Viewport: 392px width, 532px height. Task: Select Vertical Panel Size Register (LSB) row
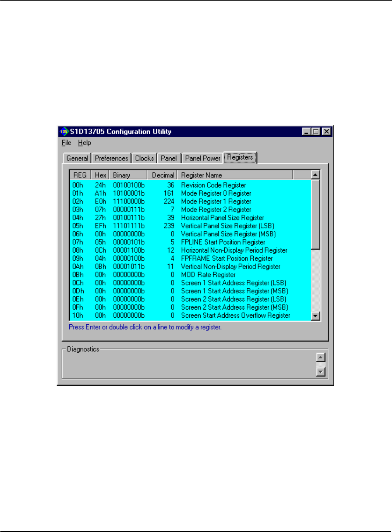point(191,226)
